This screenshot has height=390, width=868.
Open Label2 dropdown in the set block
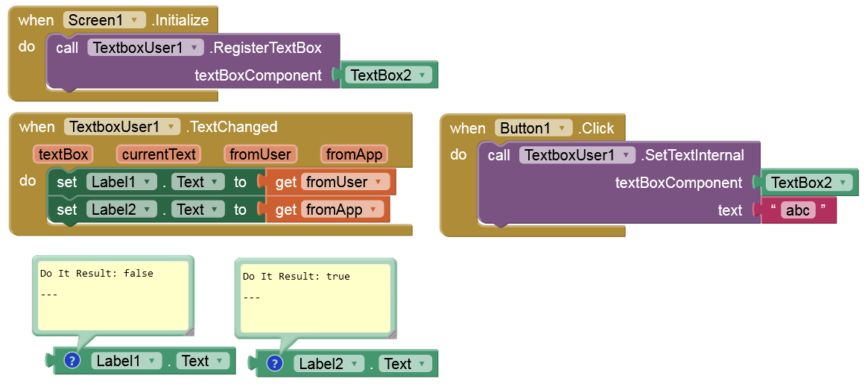pyautogui.click(x=121, y=210)
